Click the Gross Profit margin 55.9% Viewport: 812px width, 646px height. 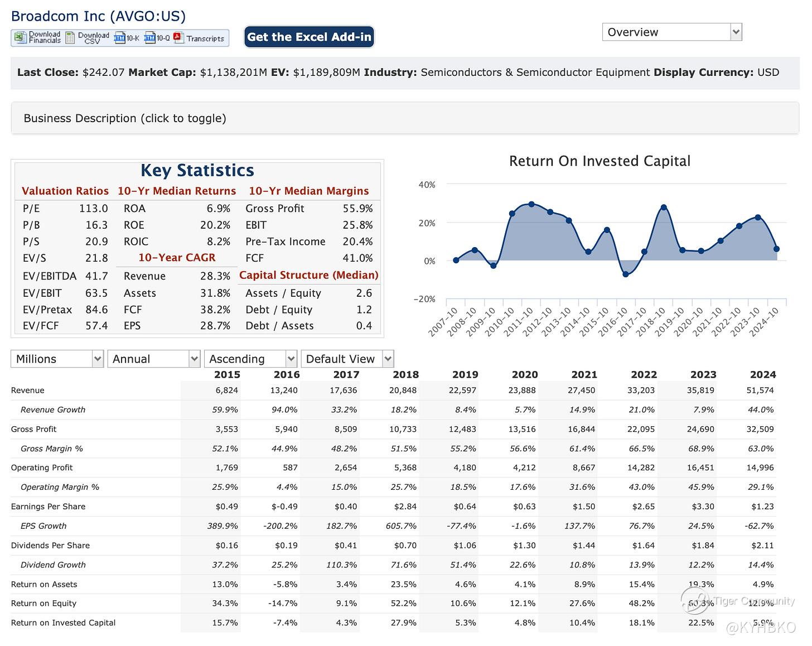point(357,209)
